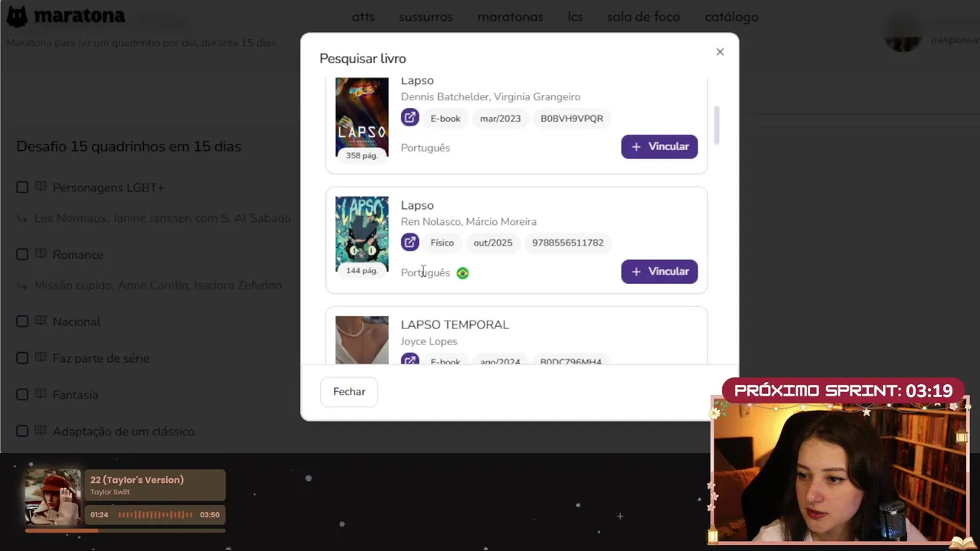Click the maratona site name link
This screenshot has width=980, height=551.
pos(80,16)
